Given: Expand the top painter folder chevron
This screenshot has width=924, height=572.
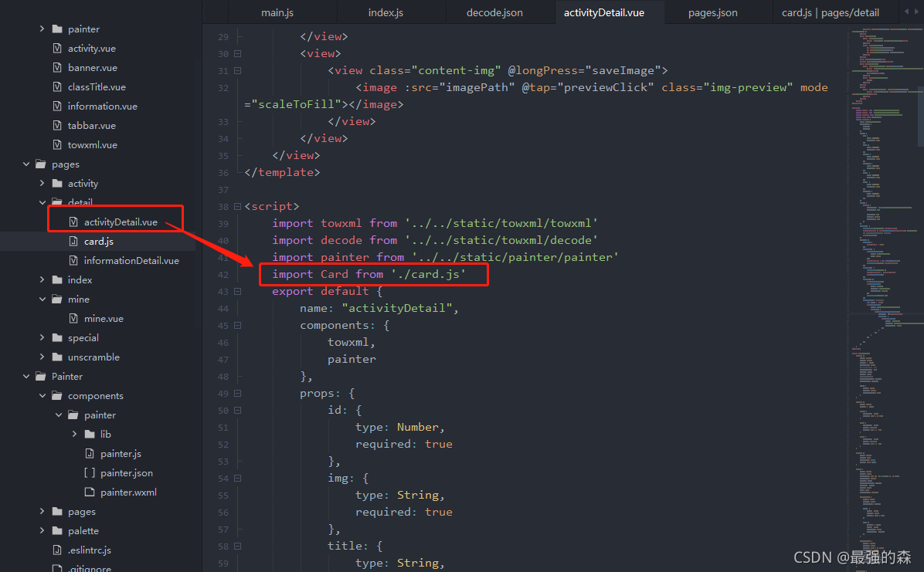Looking at the screenshot, I should click(x=42, y=29).
